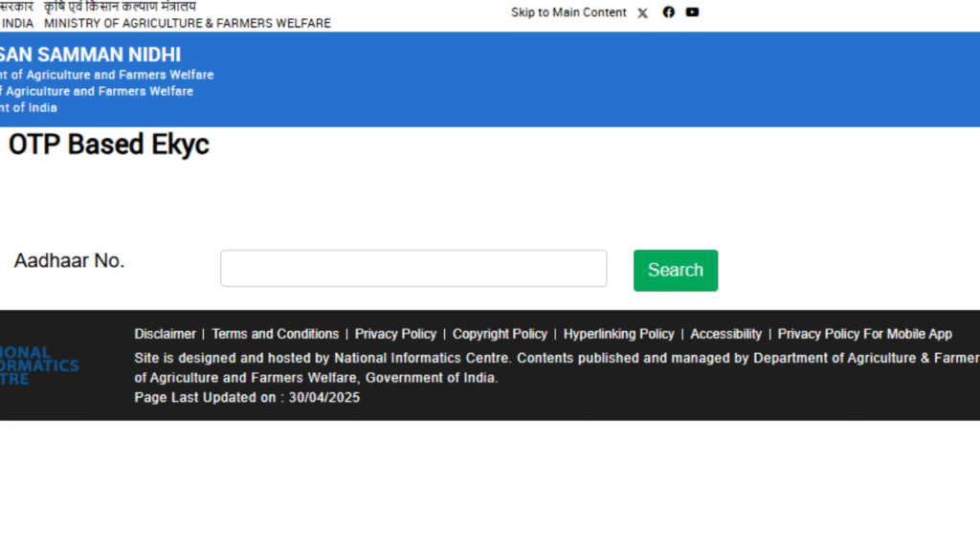Click the green Search button
This screenshot has height=551, width=980.
click(676, 271)
